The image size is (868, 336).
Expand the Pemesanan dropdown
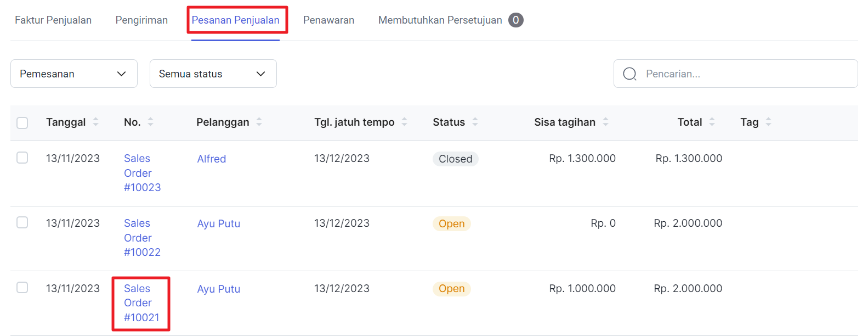point(74,74)
